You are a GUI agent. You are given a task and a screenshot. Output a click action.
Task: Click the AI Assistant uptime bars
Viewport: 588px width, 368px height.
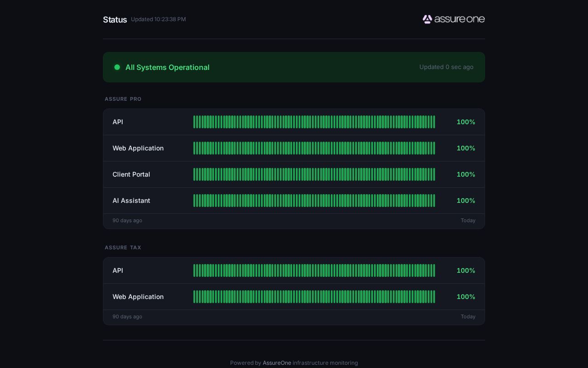[x=314, y=201]
